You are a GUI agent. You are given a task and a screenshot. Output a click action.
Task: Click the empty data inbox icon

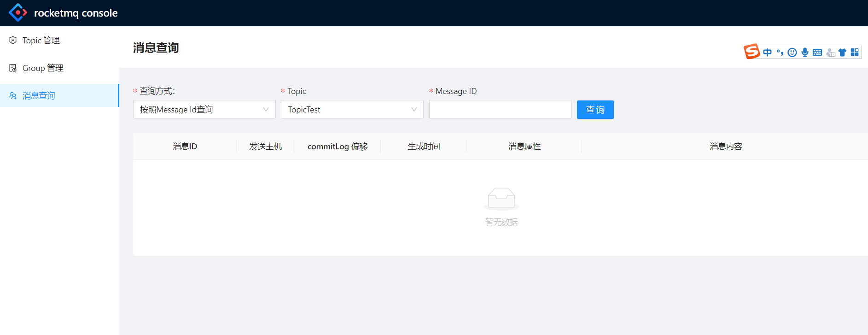(501, 199)
